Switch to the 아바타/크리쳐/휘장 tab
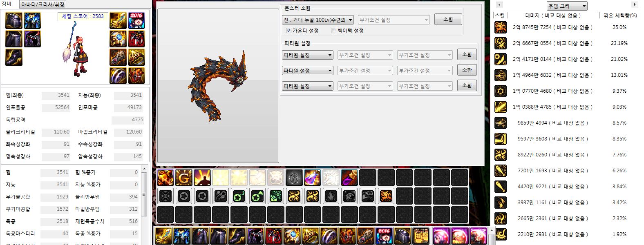This screenshot has width=644, height=245. (x=42, y=4)
